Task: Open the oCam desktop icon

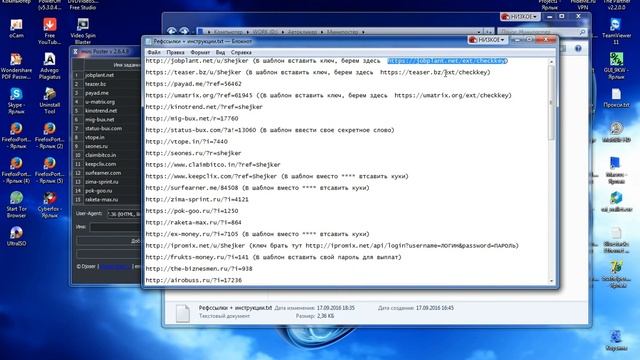Action: coord(16,28)
